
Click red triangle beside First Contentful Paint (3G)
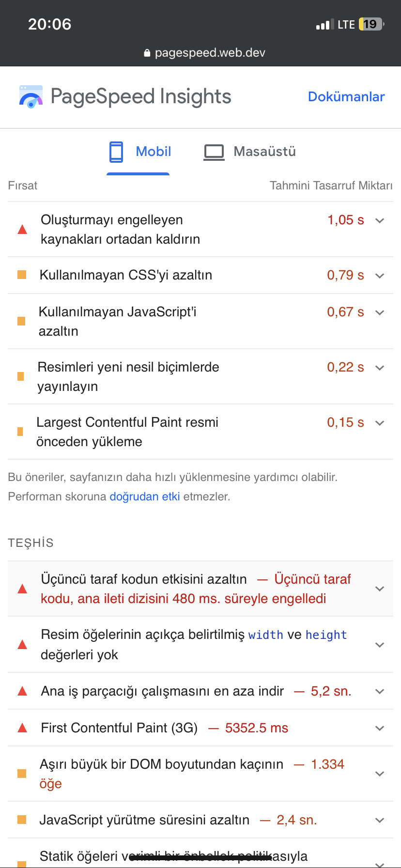click(x=22, y=728)
